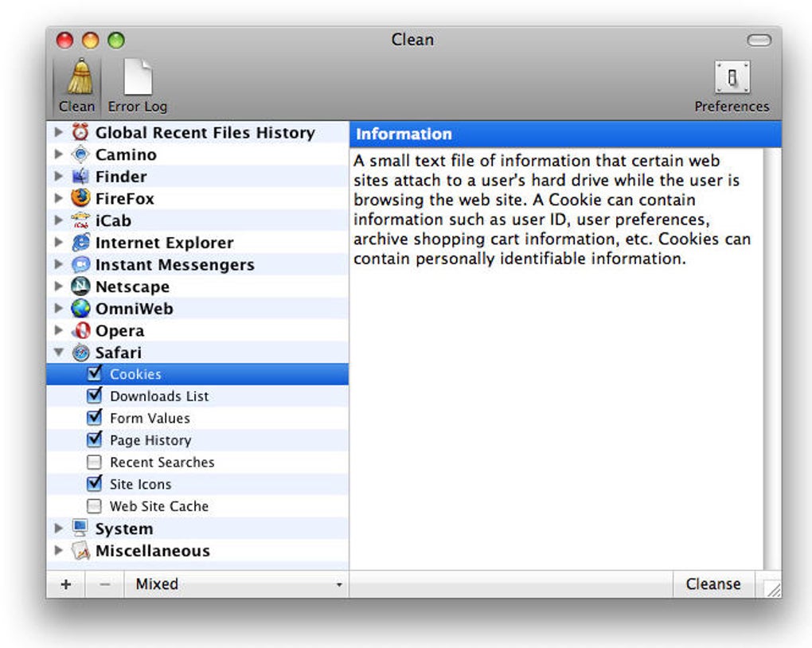Viewport: 812px width, 648px height.
Task: Expand the OmniWeb disclosure triangle
Action: 59,308
